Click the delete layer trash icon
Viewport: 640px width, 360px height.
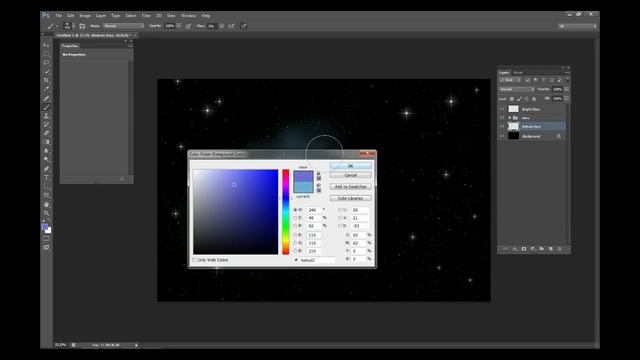560,249
